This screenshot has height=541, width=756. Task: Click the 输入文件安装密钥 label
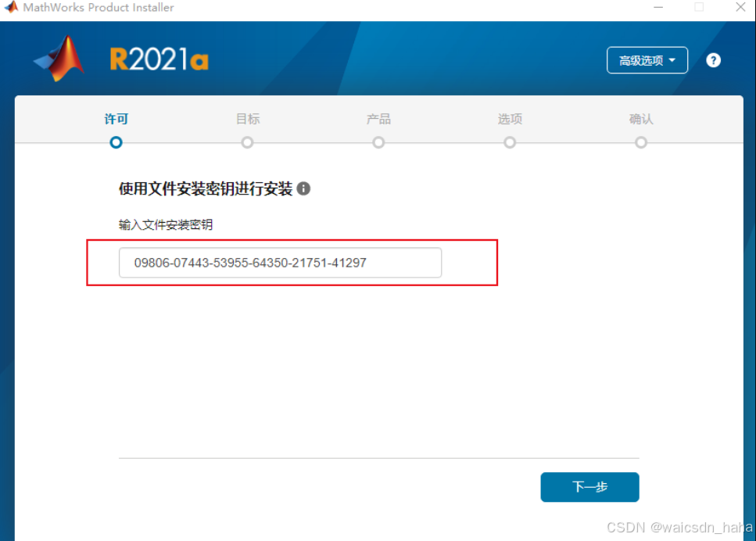click(x=166, y=224)
